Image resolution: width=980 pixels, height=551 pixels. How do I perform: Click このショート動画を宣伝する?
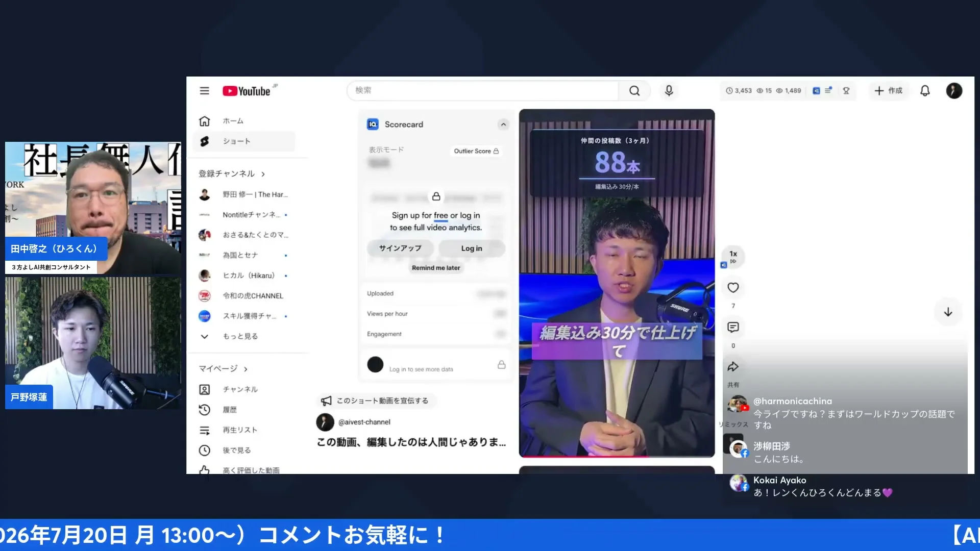[377, 401]
